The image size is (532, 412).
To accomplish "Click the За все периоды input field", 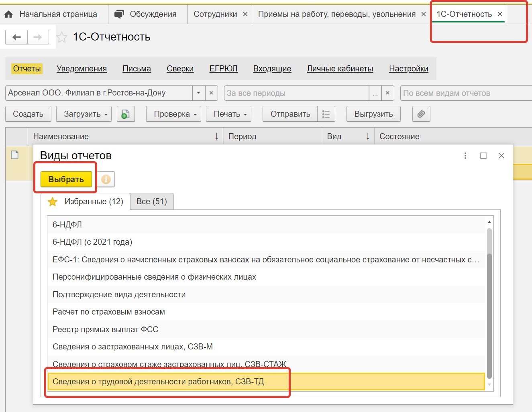I will [x=296, y=93].
